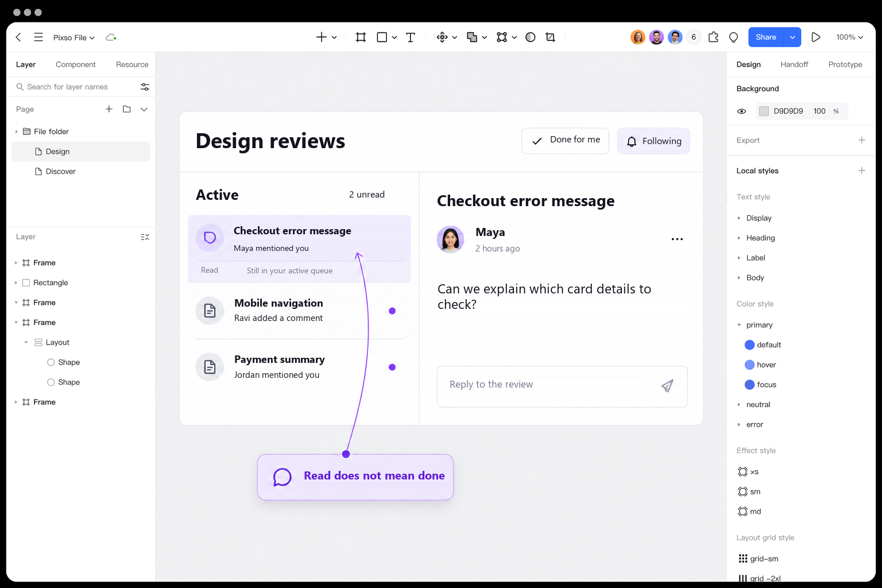Image resolution: width=882 pixels, height=588 pixels.
Task: Add a local style with plus
Action: click(861, 171)
